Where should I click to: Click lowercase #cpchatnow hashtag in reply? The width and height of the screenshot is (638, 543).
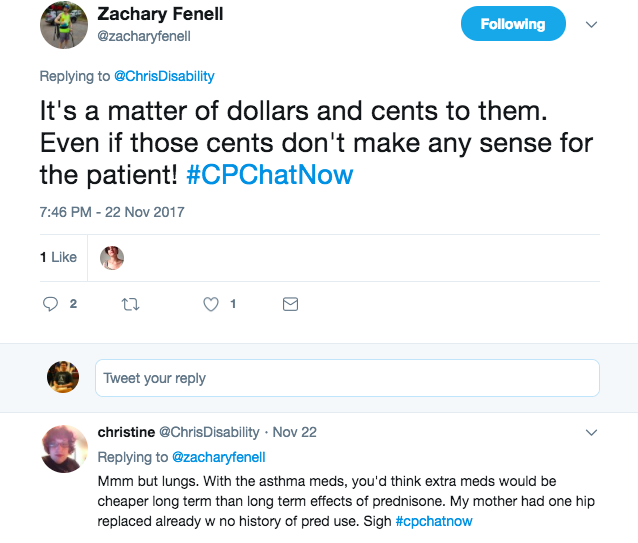tap(434, 521)
